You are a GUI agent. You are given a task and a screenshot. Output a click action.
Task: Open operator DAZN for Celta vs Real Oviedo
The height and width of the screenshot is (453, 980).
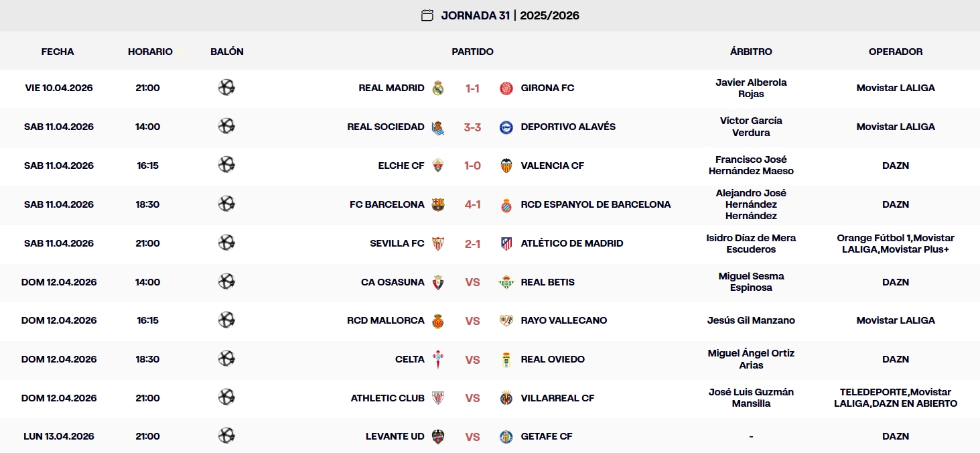896,359
